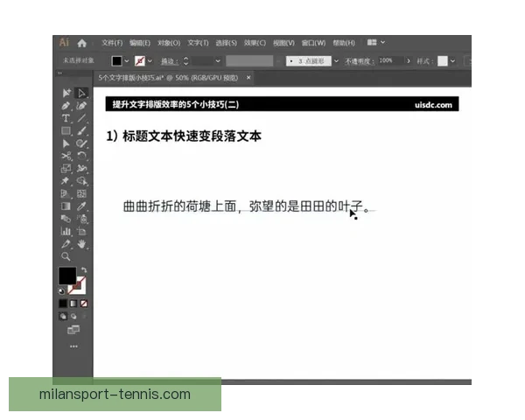Select the Gradient tool

click(x=66, y=206)
